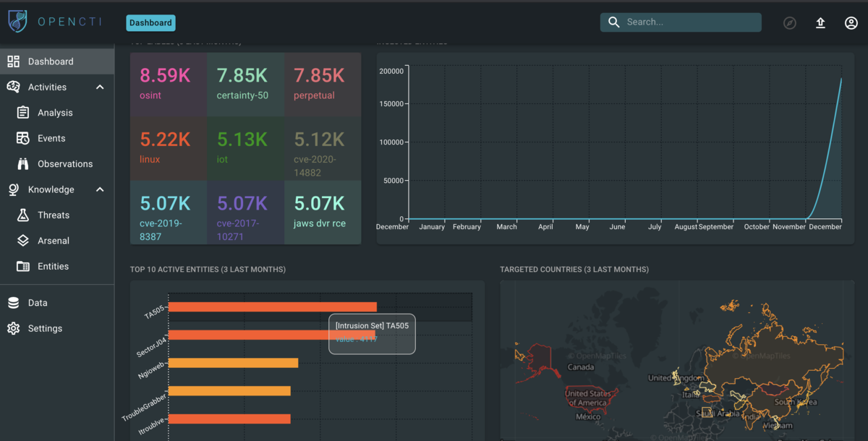Click the Observations binoculars icon

(23, 163)
